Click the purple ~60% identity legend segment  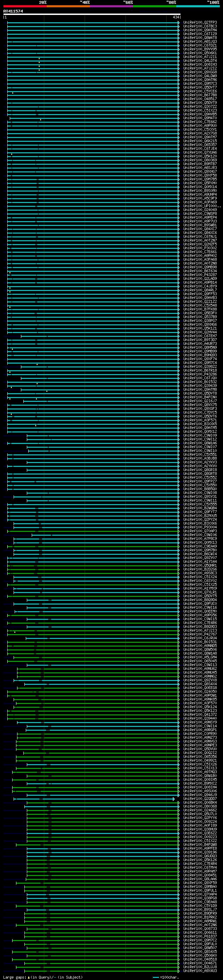[x=112, y=7]
